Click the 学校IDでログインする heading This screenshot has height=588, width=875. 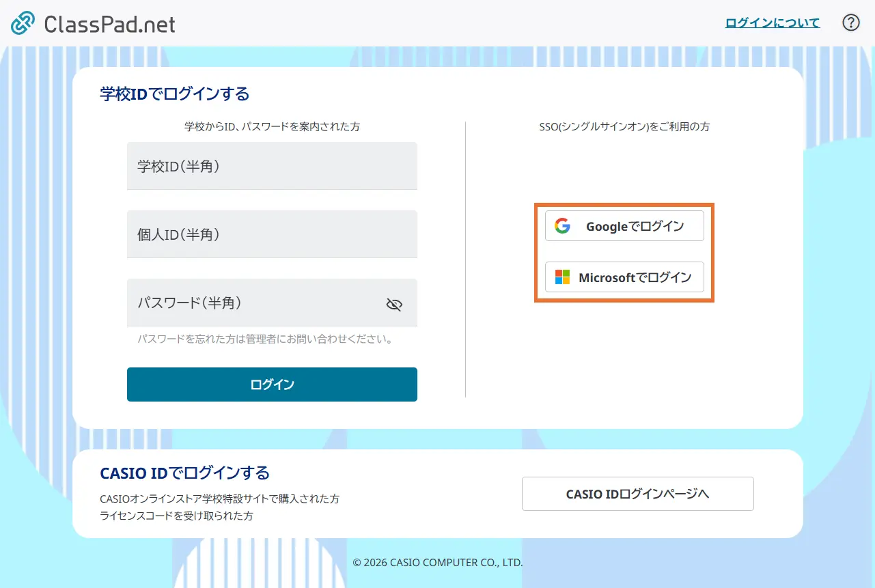pyautogui.click(x=175, y=94)
